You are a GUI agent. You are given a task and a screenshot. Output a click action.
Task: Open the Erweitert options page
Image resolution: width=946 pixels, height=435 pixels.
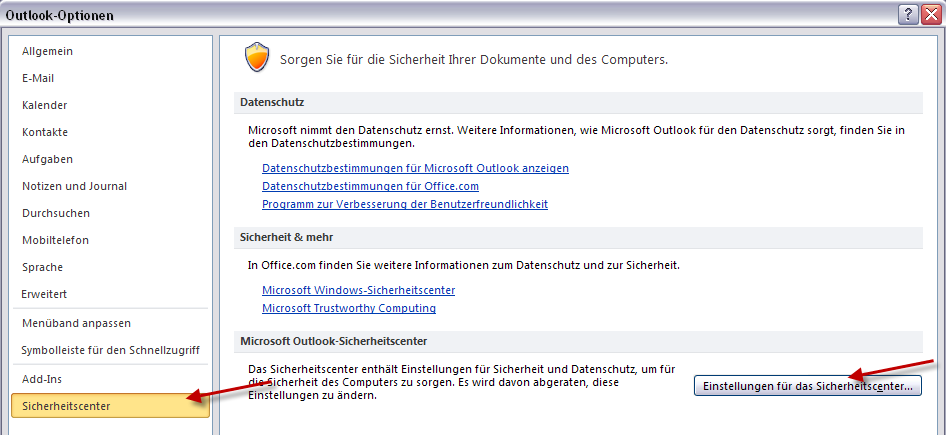pyautogui.click(x=45, y=294)
